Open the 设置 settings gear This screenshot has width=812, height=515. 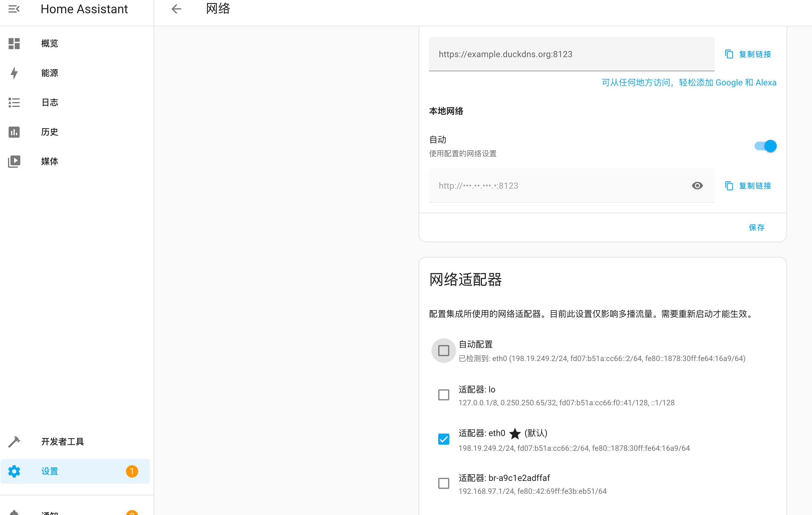pos(49,471)
